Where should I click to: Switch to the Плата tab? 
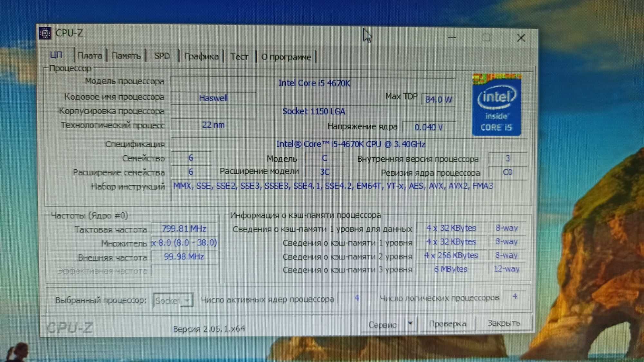[x=90, y=56]
